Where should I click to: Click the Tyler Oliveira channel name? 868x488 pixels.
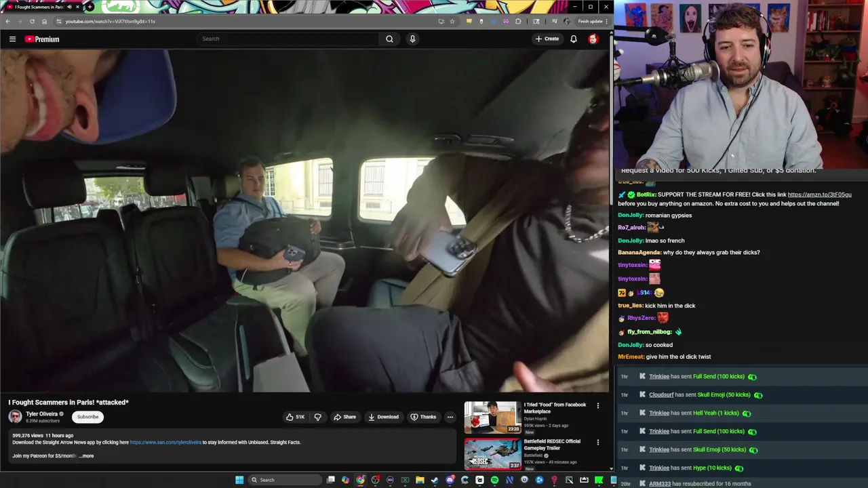coord(41,414)
